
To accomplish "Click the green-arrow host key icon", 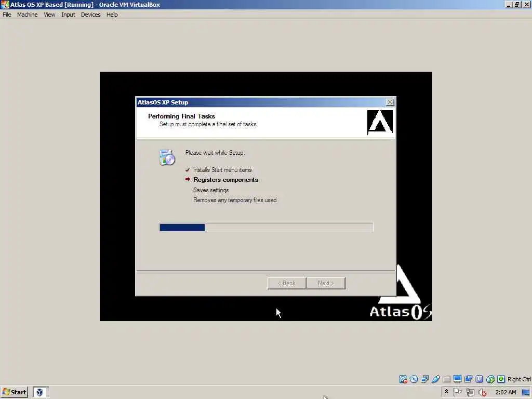I will click(501, 379).
